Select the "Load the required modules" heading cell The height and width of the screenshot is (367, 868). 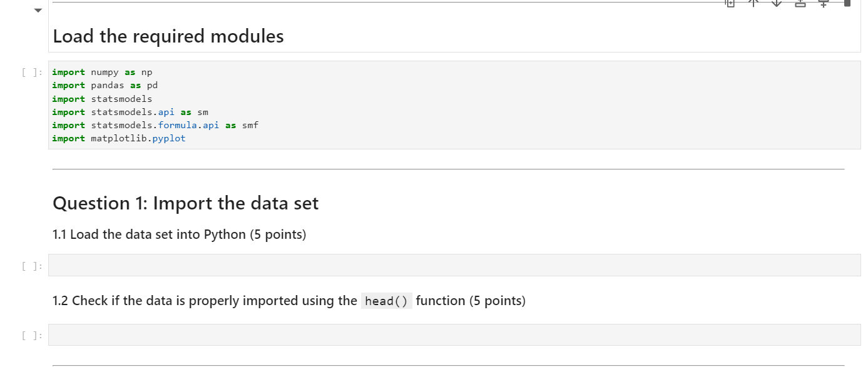point(168,36)
